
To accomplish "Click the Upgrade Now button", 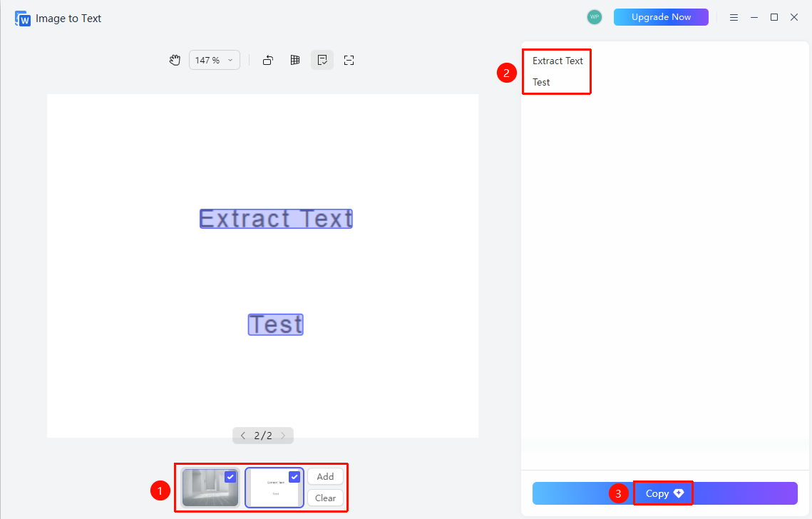I will (661, 17).
